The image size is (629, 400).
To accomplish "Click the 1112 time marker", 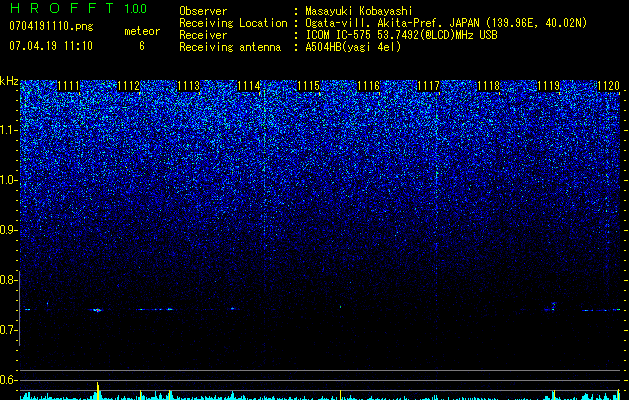I will coord(128,86).
